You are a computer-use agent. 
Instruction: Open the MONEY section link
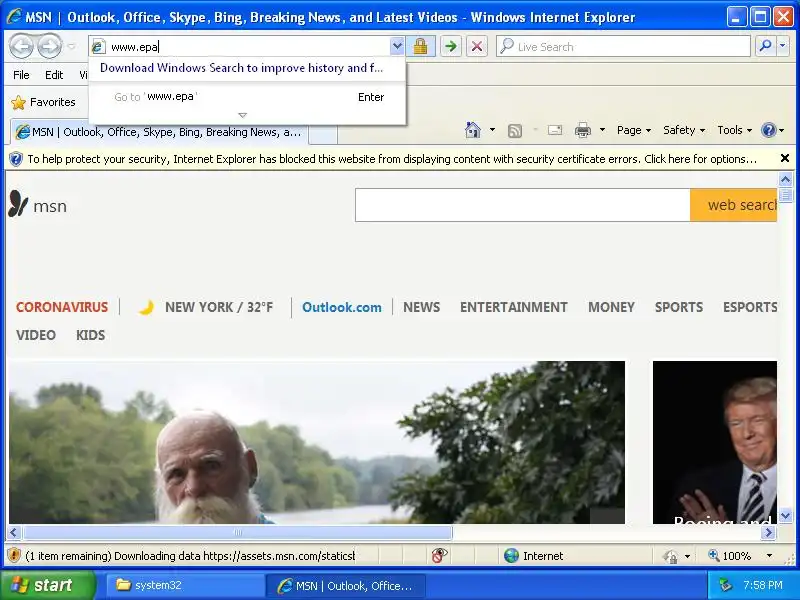tap(611, 307)
